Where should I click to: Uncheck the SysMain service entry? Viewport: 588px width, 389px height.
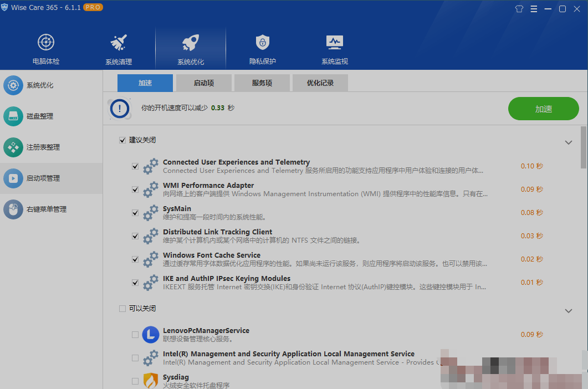tap(135, 212)
